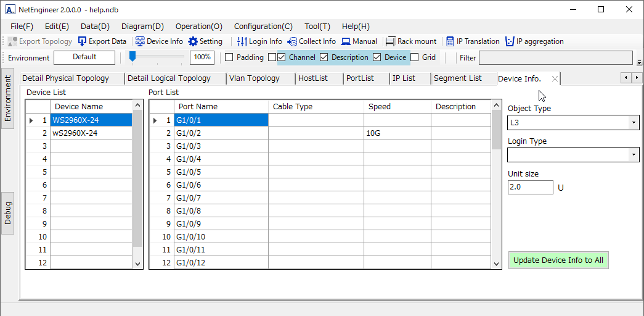
Task: Open the Manual laptop icon
Action: tap(346, 41)
